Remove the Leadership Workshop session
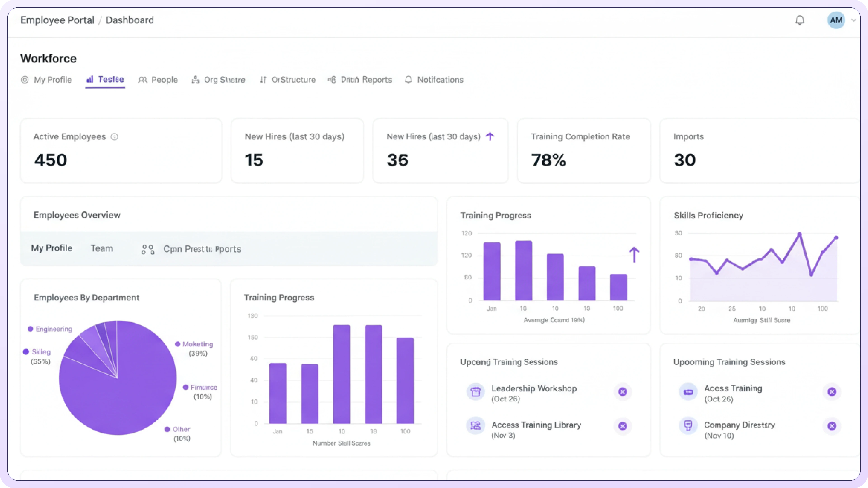Screen dimensions: 868x488 622,392
